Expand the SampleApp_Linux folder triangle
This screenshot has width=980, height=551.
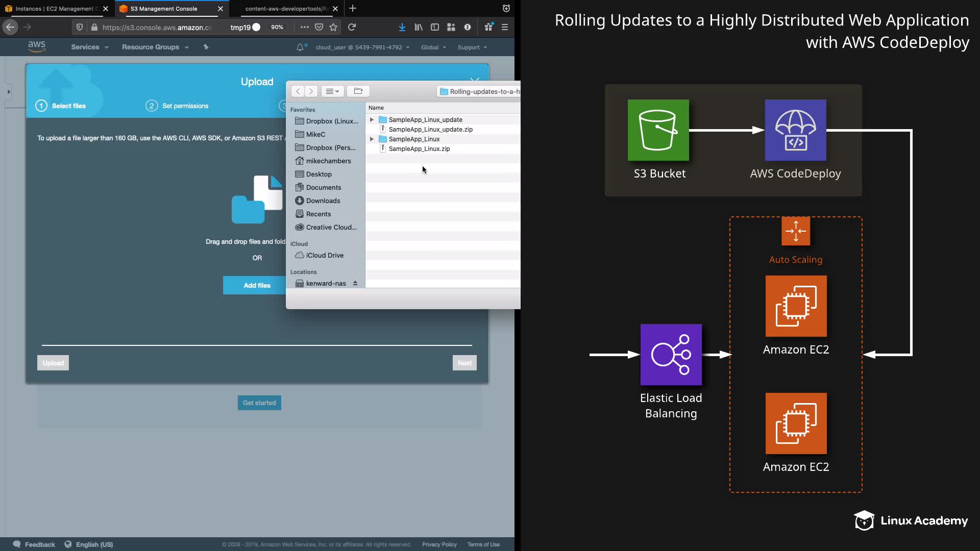click(372, 139)
